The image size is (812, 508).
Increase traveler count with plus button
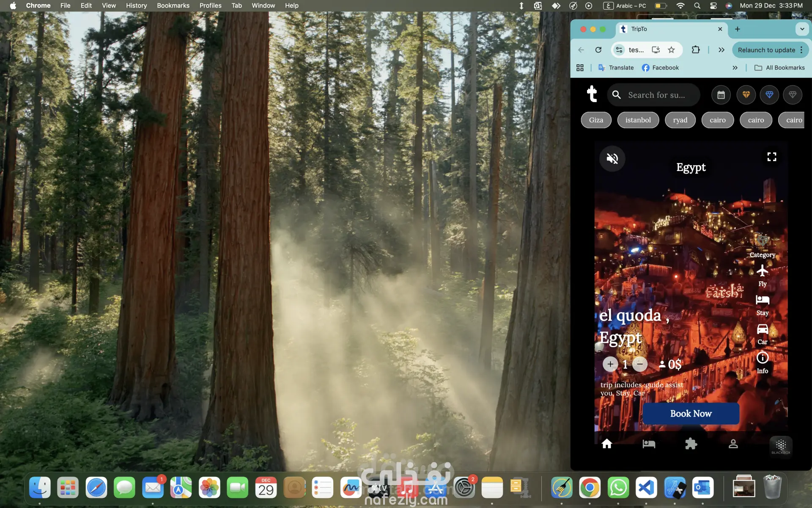pos(610,364)
